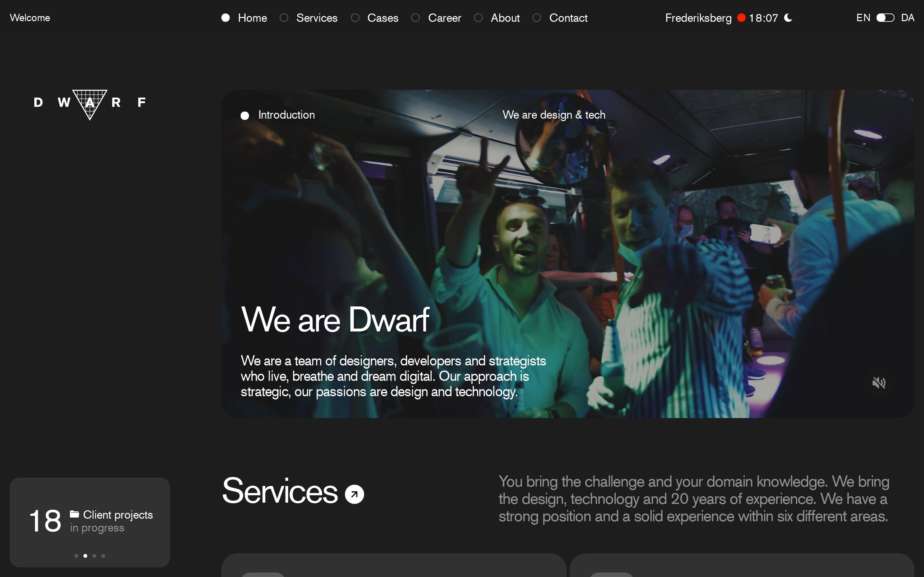Click the Services section heading
Screen dimensions: 924x577
click(279, 491)
